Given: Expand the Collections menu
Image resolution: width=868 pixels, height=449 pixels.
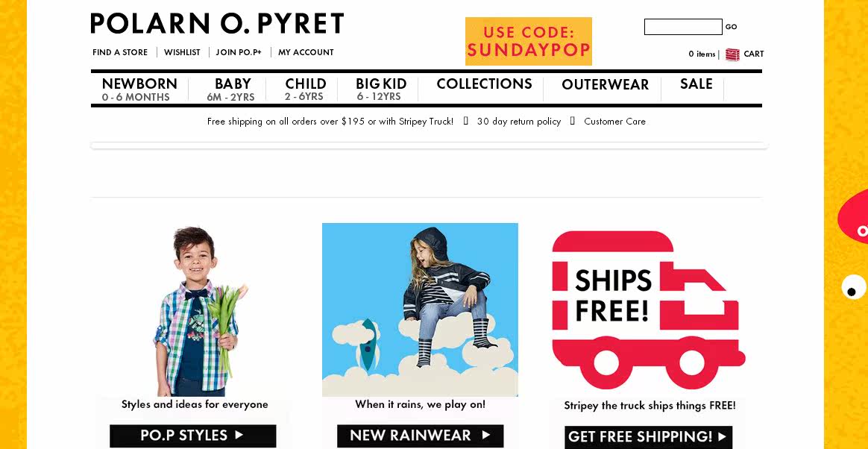Looking at the screenshot, I should pos(485,84).
